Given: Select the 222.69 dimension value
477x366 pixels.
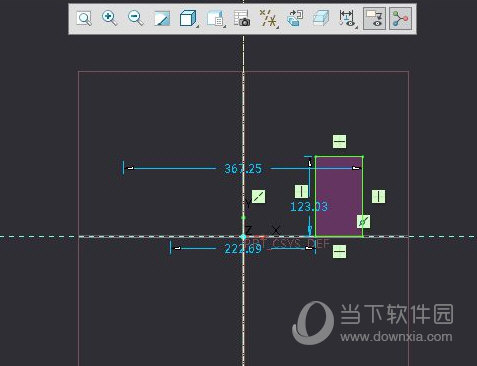Looking at the screenshot, I should click(243, 249).
